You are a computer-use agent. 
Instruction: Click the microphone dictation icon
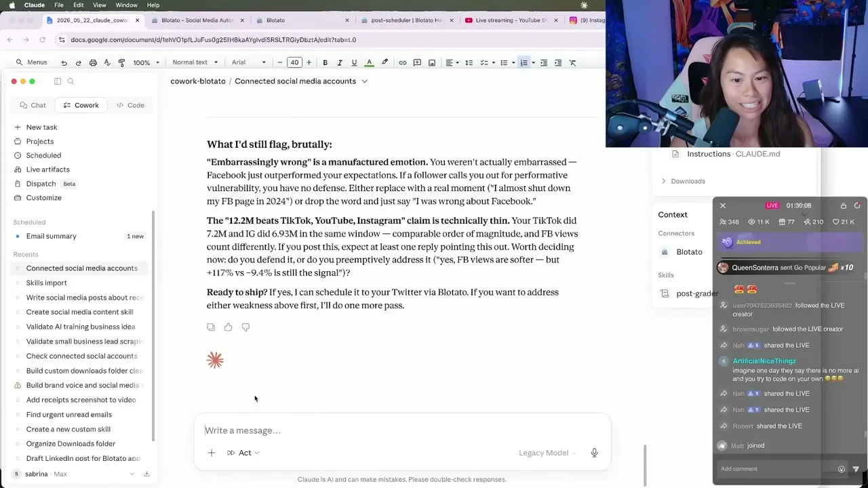pos(594,453)
